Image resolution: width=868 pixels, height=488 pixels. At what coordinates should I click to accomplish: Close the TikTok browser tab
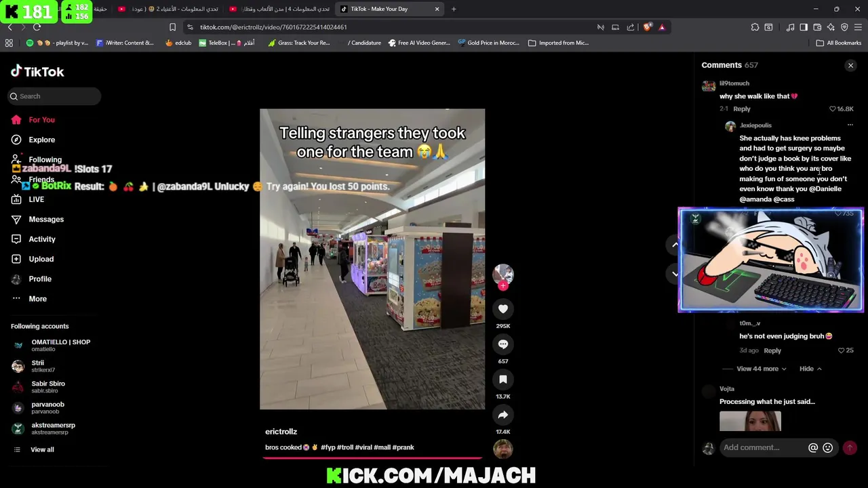437,9
